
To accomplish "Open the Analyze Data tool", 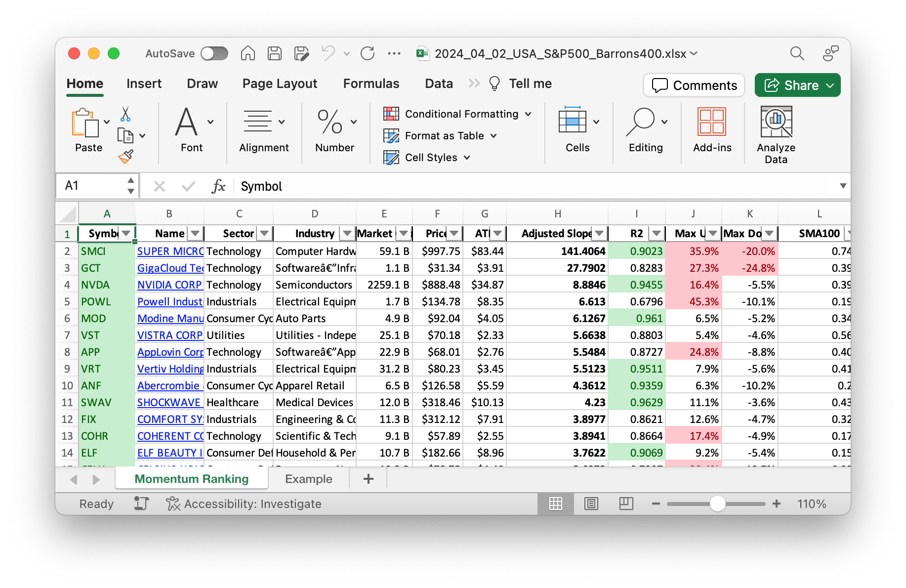I will [776, 134].
